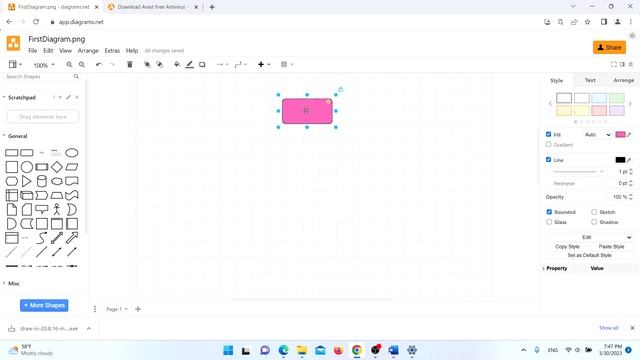This screenshot has height=360, width=640.
Task: Click Set as Default Style
Action: pyautogui.click(x=589, y=256)
